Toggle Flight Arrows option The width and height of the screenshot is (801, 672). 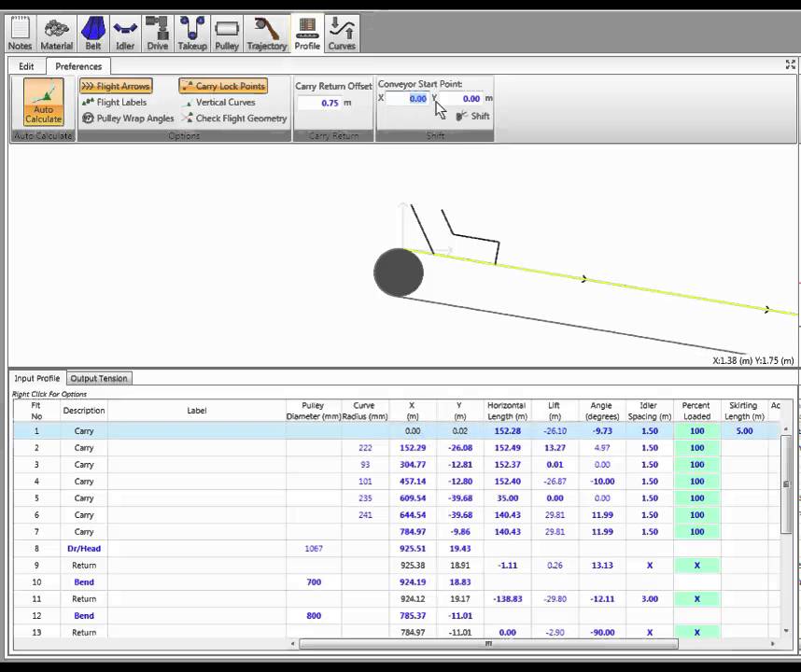pyautogui.click(x=117, y=86)
